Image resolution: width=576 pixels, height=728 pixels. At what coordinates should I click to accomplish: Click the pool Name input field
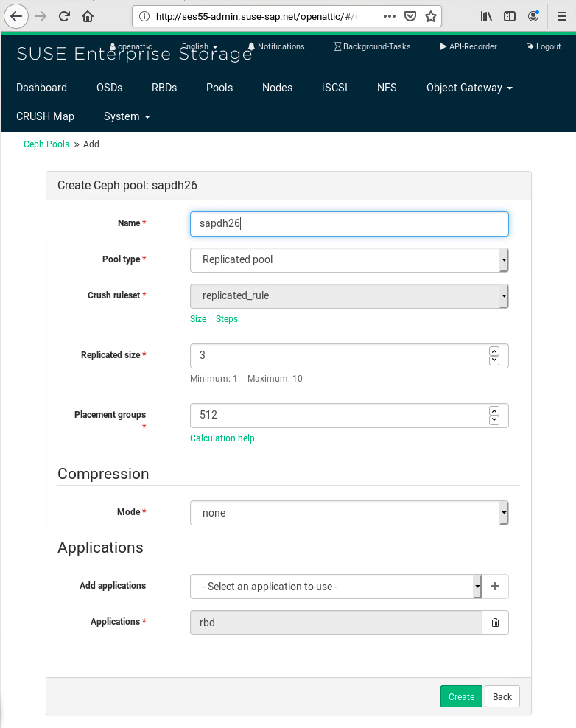click(348, 224)
